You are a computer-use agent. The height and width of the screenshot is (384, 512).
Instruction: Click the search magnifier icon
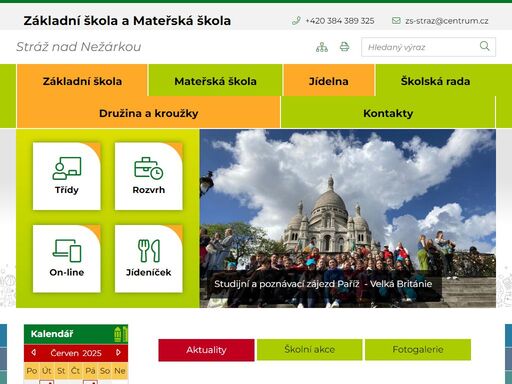485,46
